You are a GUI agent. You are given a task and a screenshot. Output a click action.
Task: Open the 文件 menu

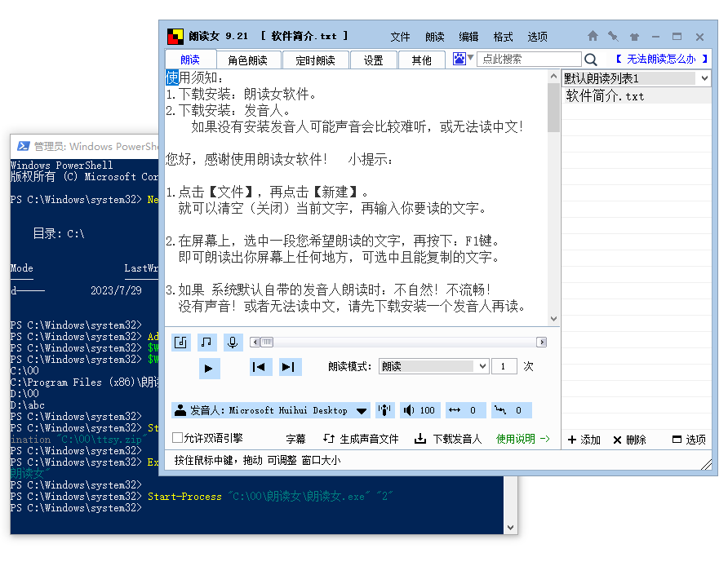click(x=400, y=37)
